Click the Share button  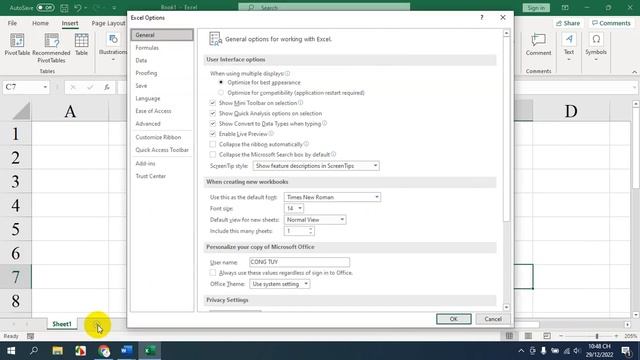tap(568, 23)
